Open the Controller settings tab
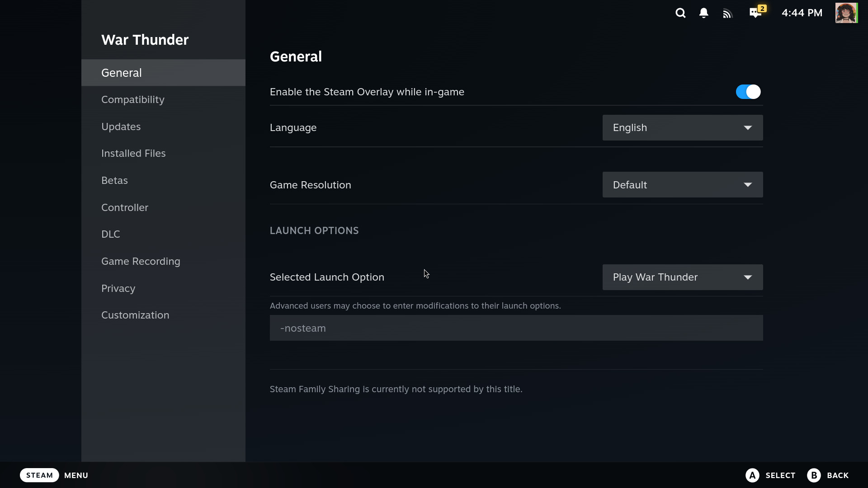 125,207
